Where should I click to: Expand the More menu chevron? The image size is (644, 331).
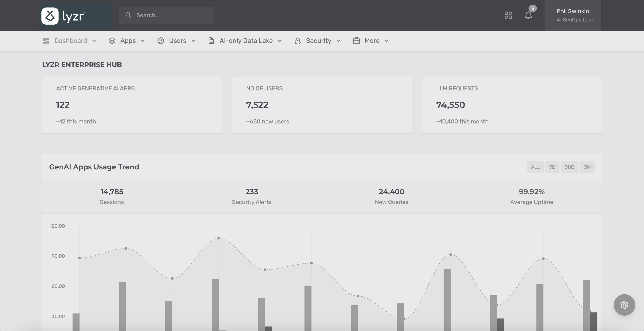click(x=386, y=40)
